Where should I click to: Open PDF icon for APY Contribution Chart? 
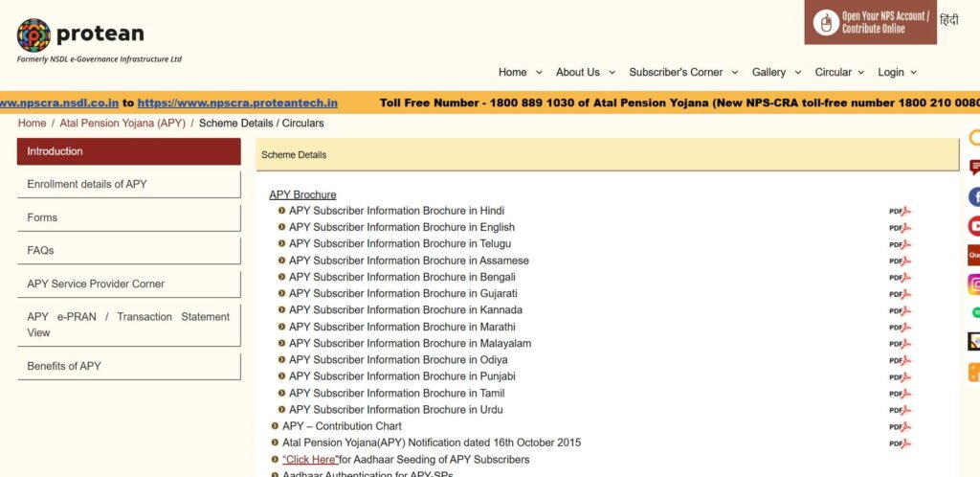[900, 426]
